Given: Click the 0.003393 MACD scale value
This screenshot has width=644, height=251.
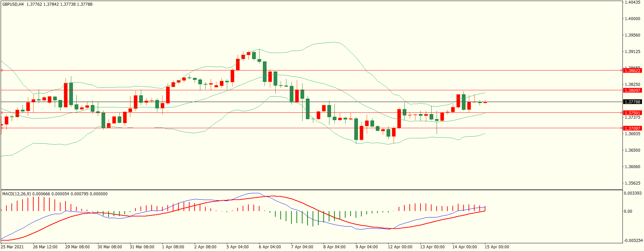Looking at the screenshot, I should click(x=633, y=193).
